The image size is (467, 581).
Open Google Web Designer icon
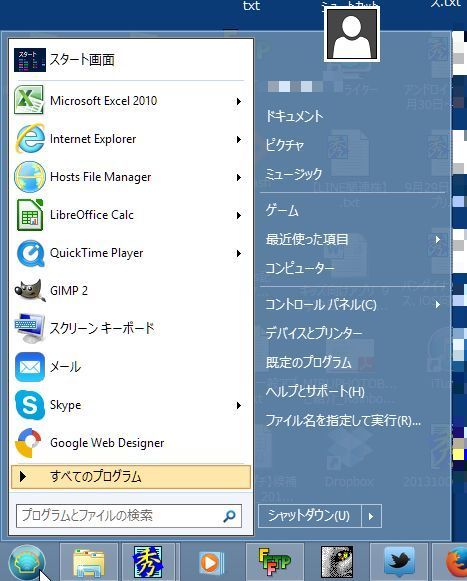pos(29,443)
